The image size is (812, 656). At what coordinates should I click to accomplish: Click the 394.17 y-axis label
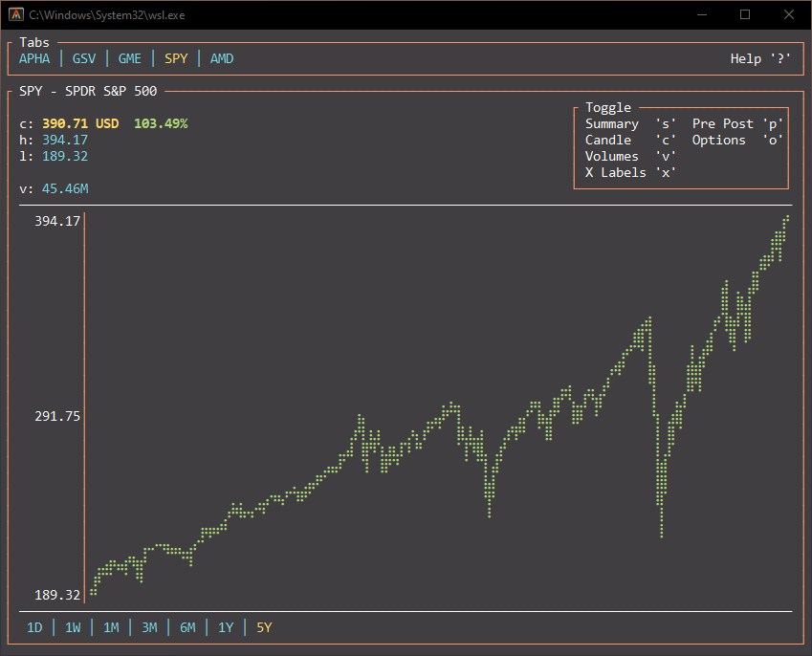click(57, 221)
